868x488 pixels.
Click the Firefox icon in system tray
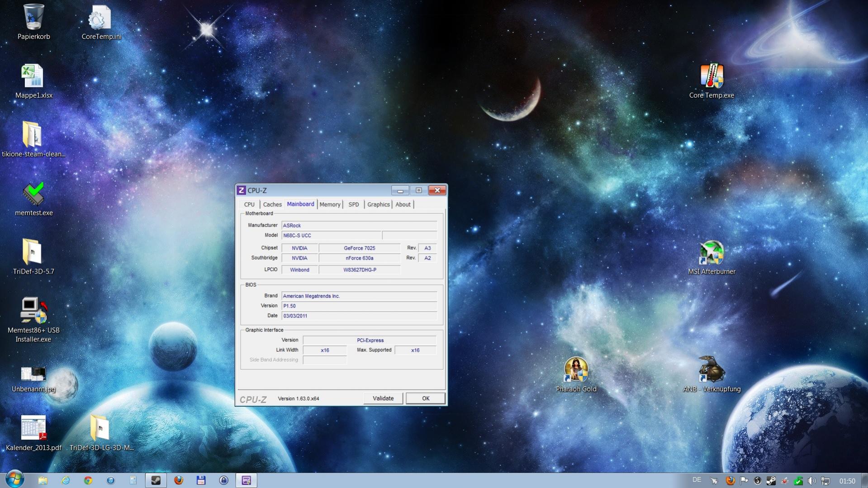(x=730, y=481)
